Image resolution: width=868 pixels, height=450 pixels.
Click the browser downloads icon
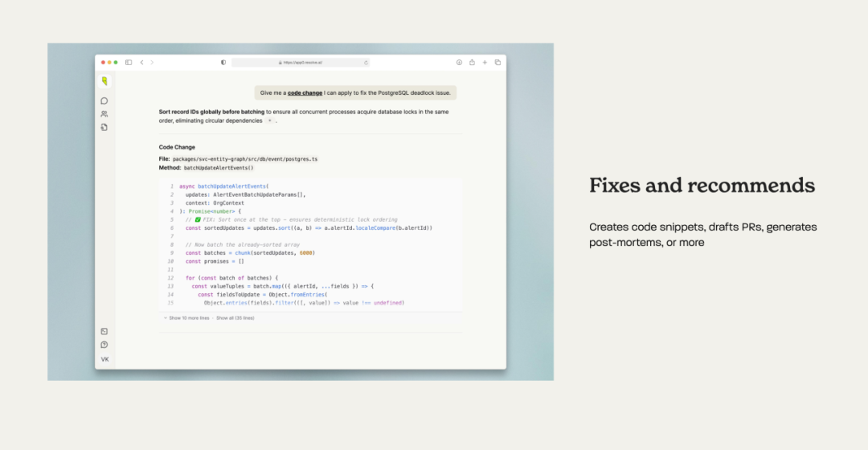point(459,62)
